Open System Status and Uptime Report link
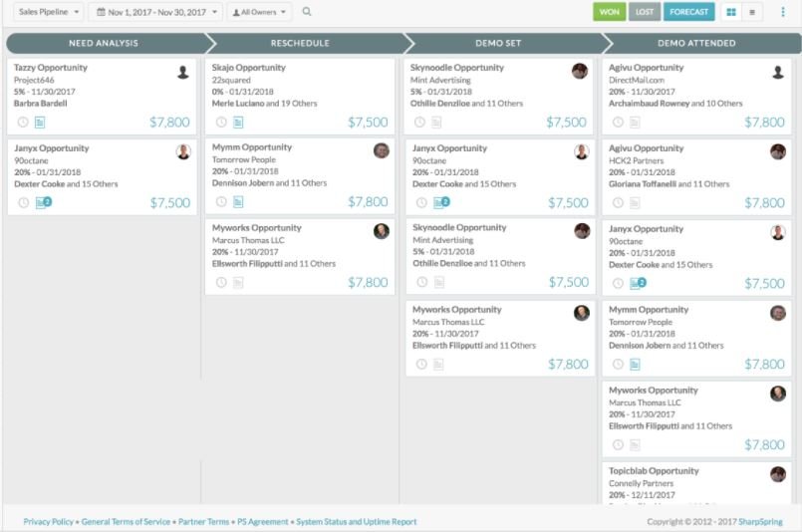This screenshot has height=532, width=802. tap(357, 522)
